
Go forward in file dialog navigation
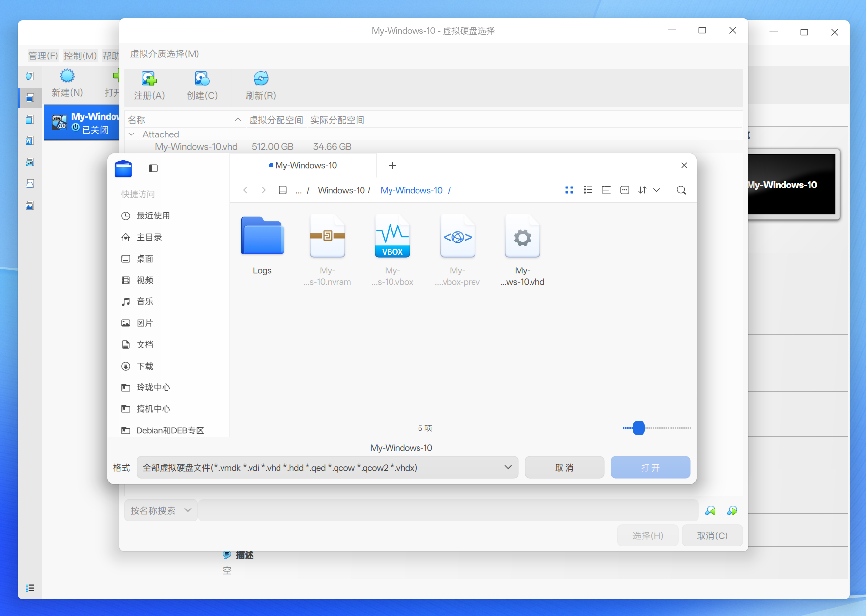[264, 190]
